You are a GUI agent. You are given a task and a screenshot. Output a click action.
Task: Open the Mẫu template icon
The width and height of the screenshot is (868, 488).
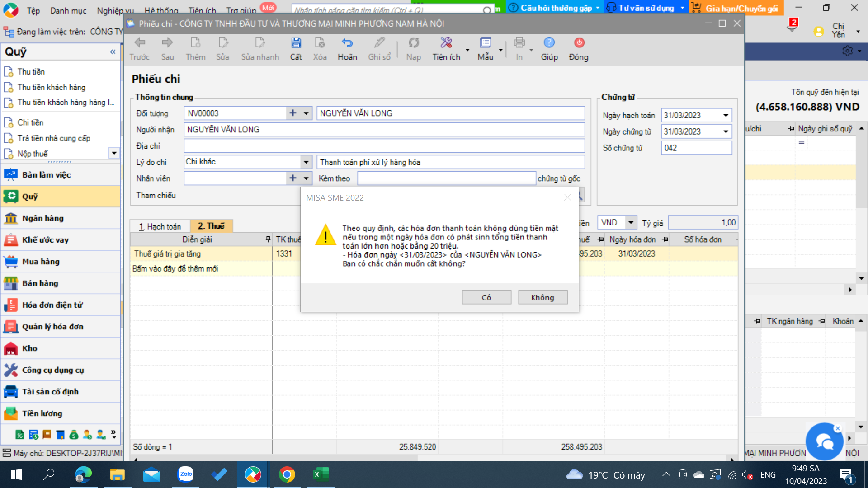click(x=486, y=43)
